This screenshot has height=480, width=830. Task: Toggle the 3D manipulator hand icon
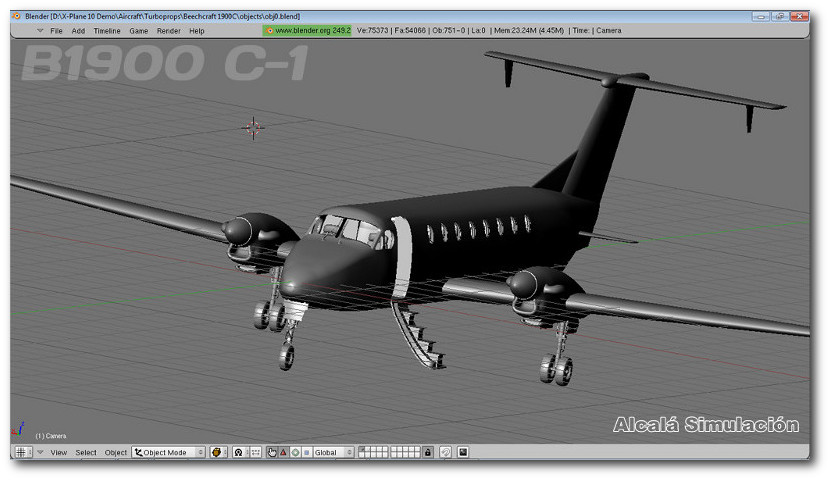coord(272,453)
